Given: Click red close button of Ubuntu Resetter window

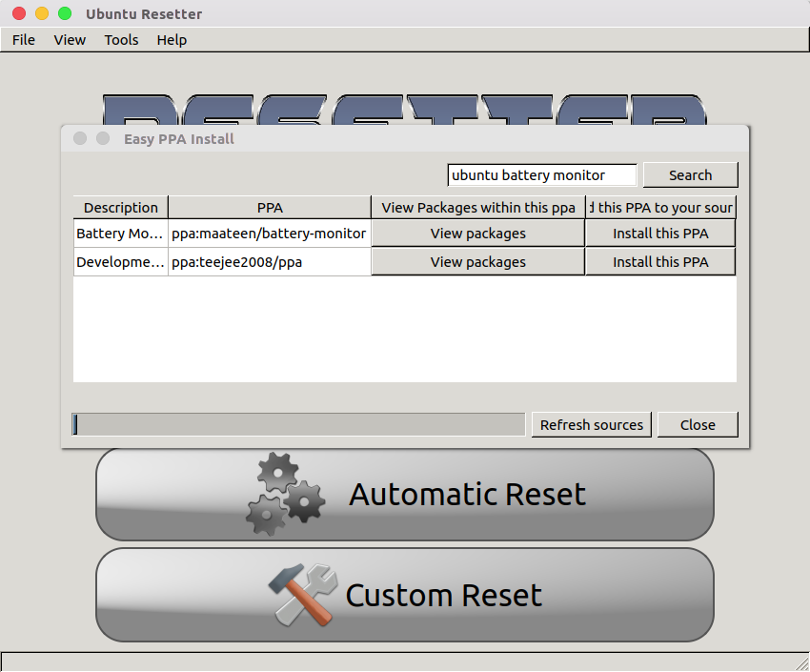Looking at the screenshot, I should (x=19, y=13).
